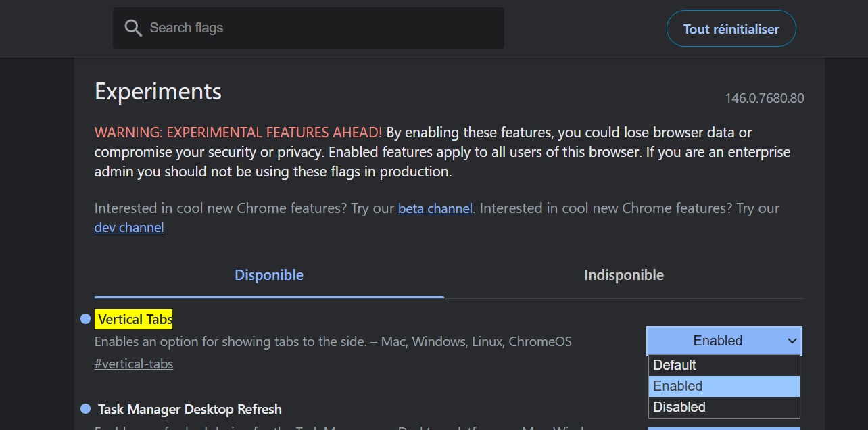Click the search magnifier icon
868x430 pixels.
(x=133, y=28)
